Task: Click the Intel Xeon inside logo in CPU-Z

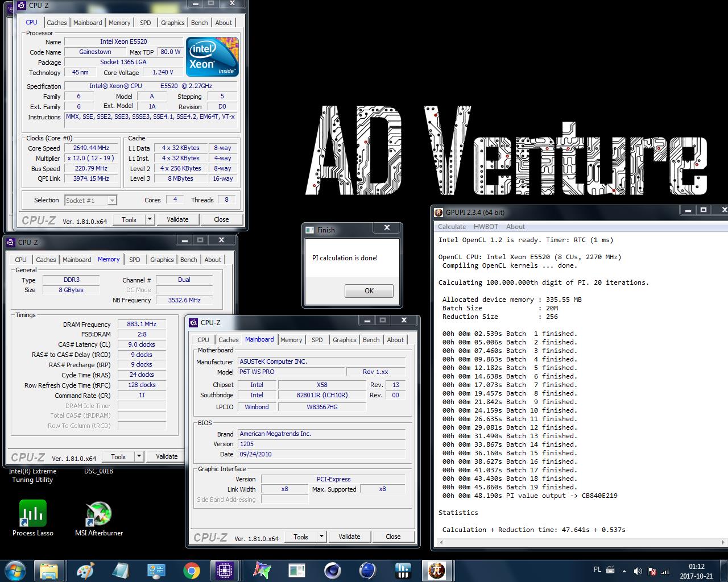Action: (212, 56)
